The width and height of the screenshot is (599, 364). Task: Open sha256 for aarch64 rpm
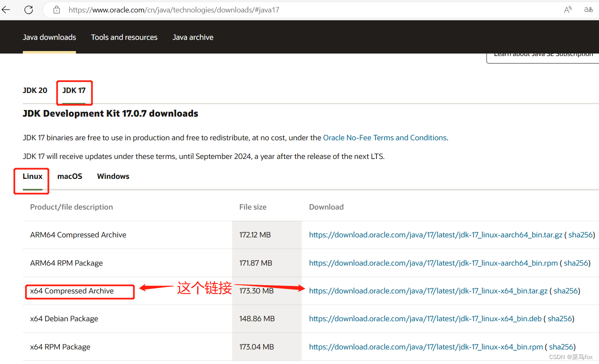point(576,263)
